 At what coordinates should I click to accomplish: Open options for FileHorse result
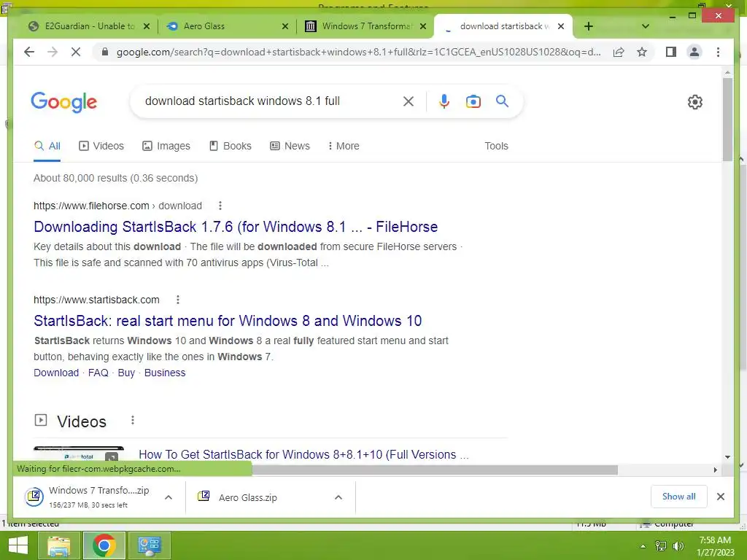coord(220,206)
